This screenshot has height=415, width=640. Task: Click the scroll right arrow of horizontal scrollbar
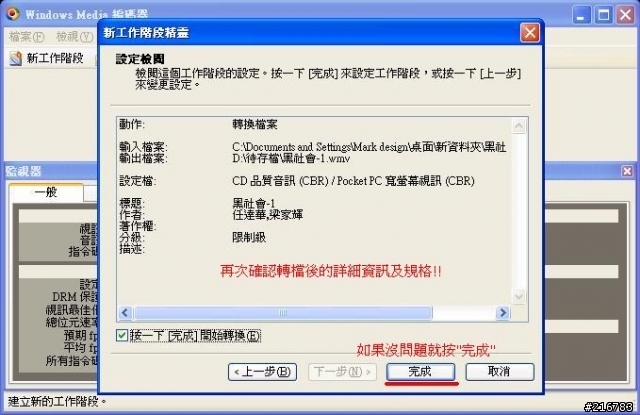[503, 313]
